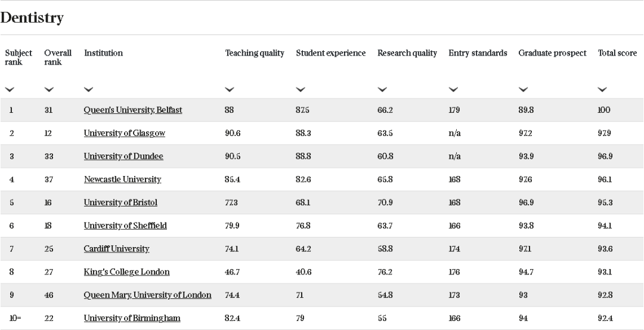644x330 pixels.
Task: Click the Student experience sort chevron
Action: coord(301,90)
